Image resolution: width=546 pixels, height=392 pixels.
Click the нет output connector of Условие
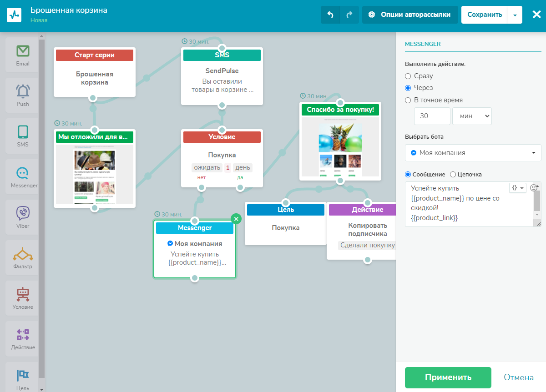pyautogui.click(x=201, y=187)
